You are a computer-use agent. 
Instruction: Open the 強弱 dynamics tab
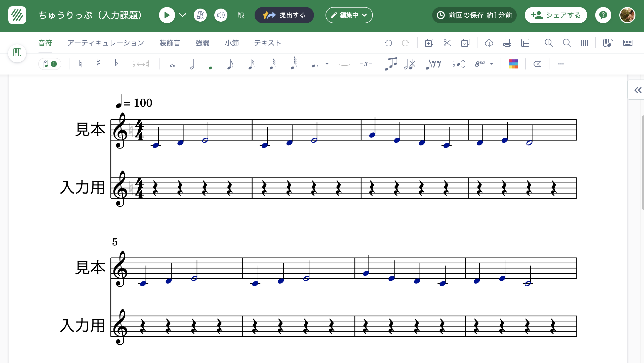click(x=203, y=43)
